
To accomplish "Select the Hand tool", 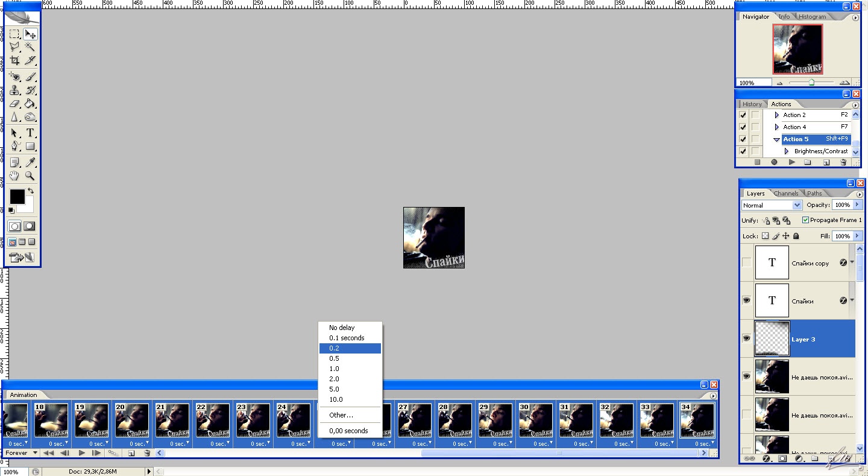I will click(14, 176).
